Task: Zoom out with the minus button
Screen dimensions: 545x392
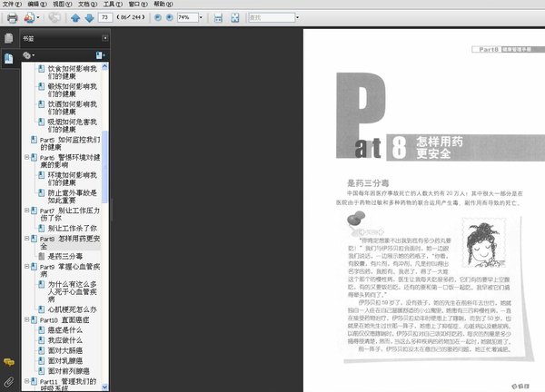Action: click(157, 17)
